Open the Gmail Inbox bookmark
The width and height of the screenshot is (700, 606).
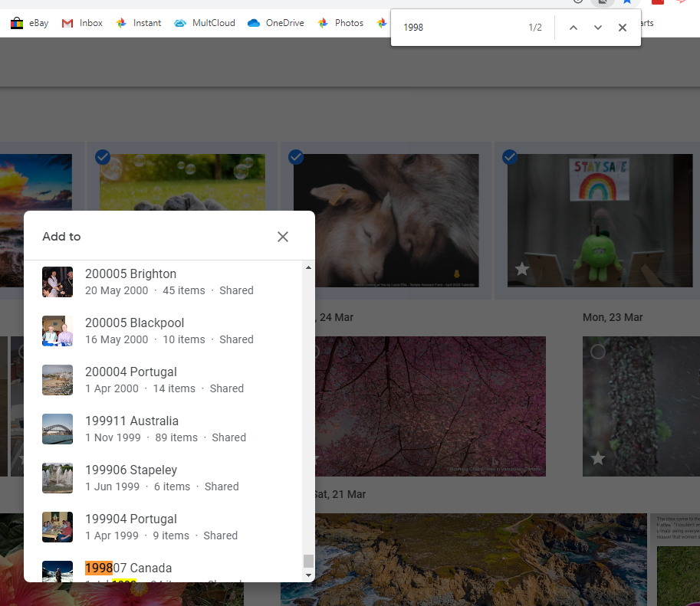pyautogui.click(x=82, y=23)
